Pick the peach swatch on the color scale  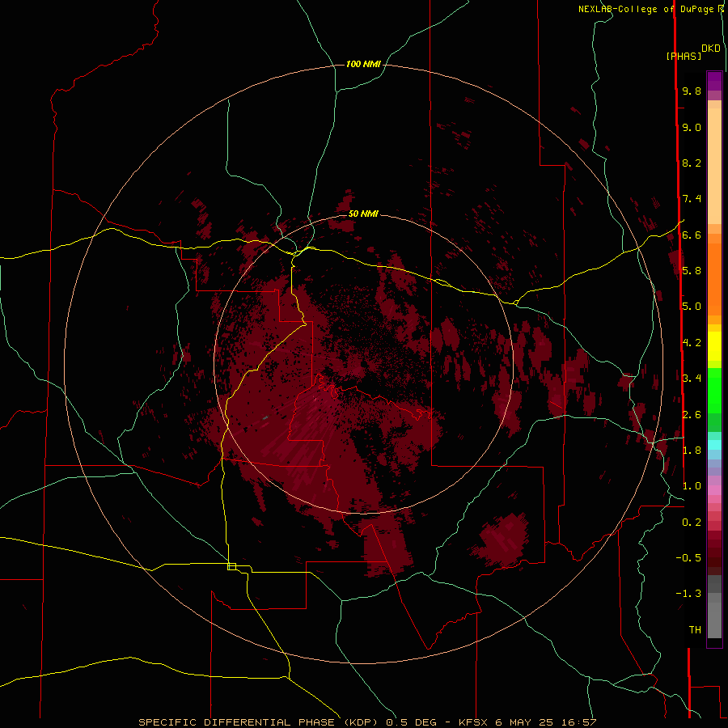[x=714, y=166]
